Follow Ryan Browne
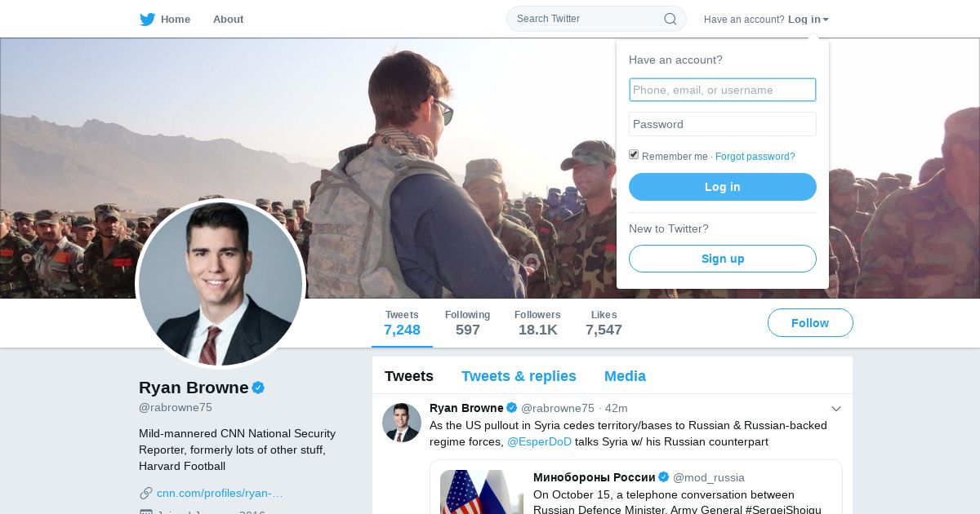Viewport: 980px width, 514px height. (810, 323)
